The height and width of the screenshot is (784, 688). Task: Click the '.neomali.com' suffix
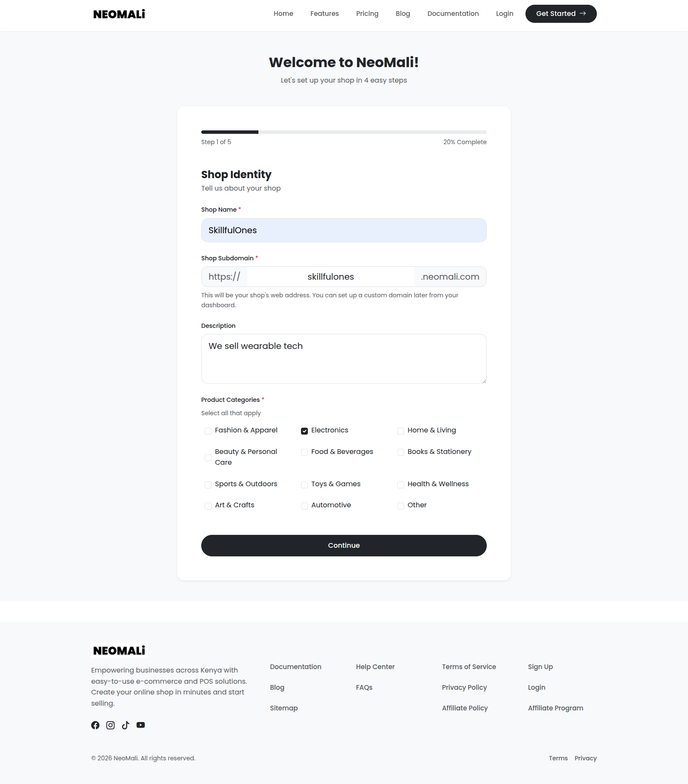click(450, 277)
